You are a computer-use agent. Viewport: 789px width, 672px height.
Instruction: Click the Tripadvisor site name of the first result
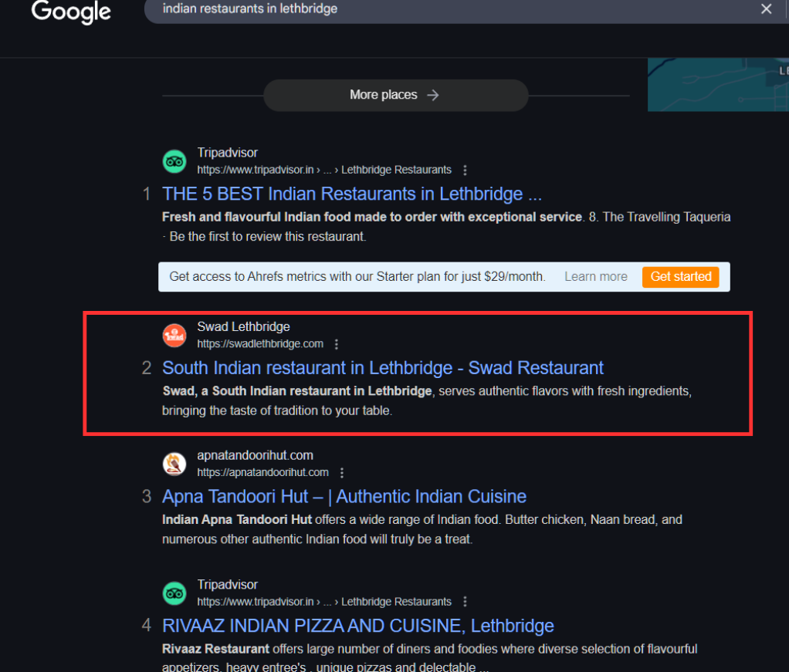pyautogui.click(x=228, y=153)
